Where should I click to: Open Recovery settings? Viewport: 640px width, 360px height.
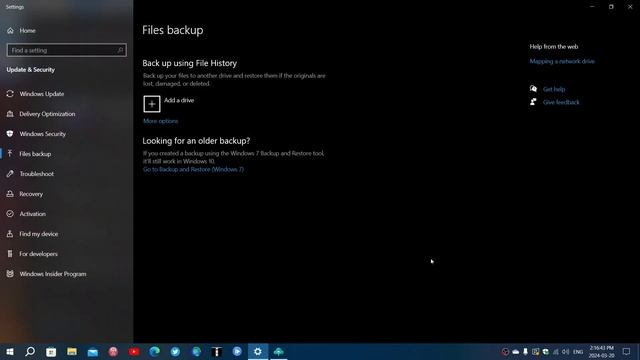point(31,194)
